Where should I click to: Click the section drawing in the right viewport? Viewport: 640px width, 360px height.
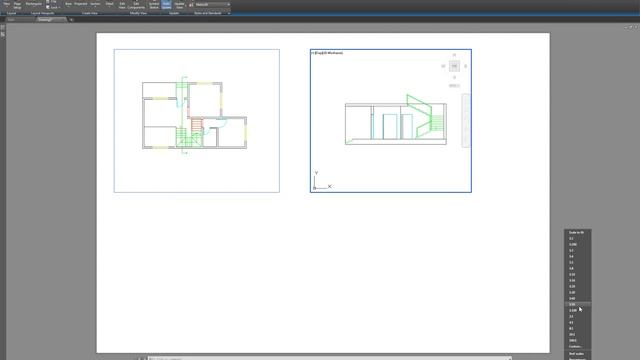[396, 120]
